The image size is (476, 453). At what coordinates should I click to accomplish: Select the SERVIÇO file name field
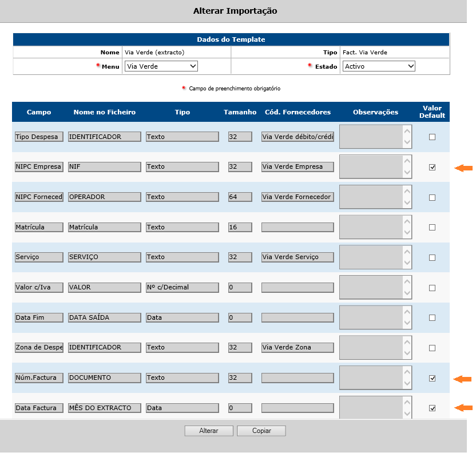[105, 257]
